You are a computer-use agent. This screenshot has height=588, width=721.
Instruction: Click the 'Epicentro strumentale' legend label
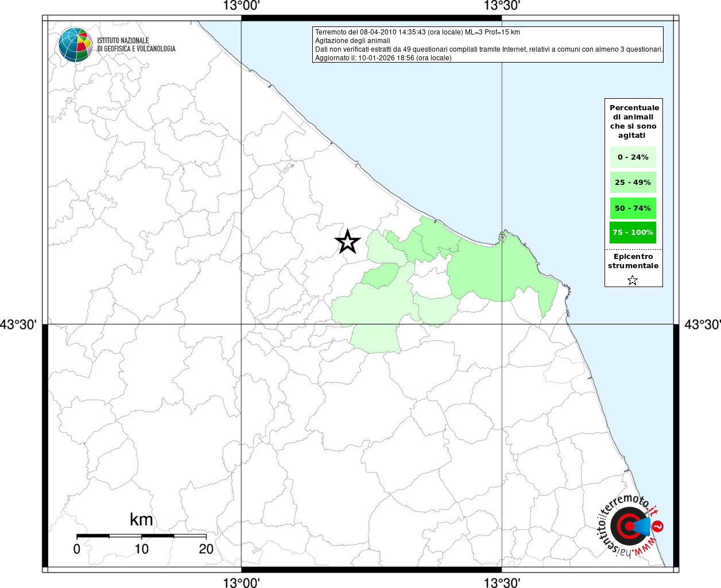[x=633, y=261]
